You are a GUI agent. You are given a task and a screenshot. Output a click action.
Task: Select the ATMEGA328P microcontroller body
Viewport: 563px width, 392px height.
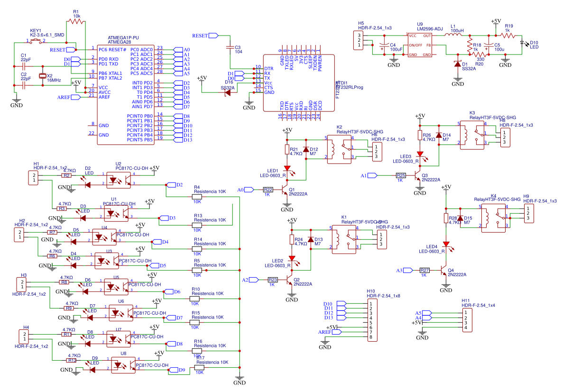pos(125,95)
